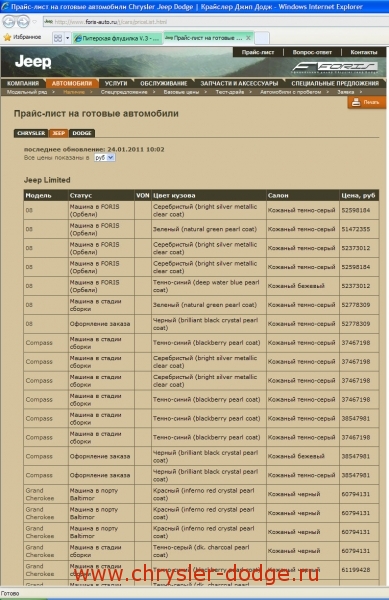
Task: Switch to the Питерская флудилка tab
Action: point(117,38)
